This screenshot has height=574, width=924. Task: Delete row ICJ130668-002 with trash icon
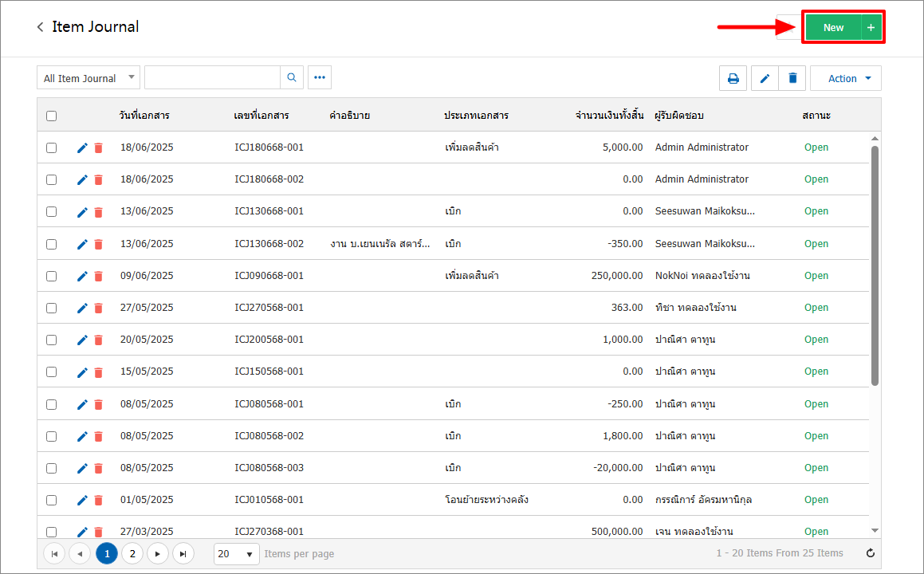pyautogui.click(x=99, y=244)
